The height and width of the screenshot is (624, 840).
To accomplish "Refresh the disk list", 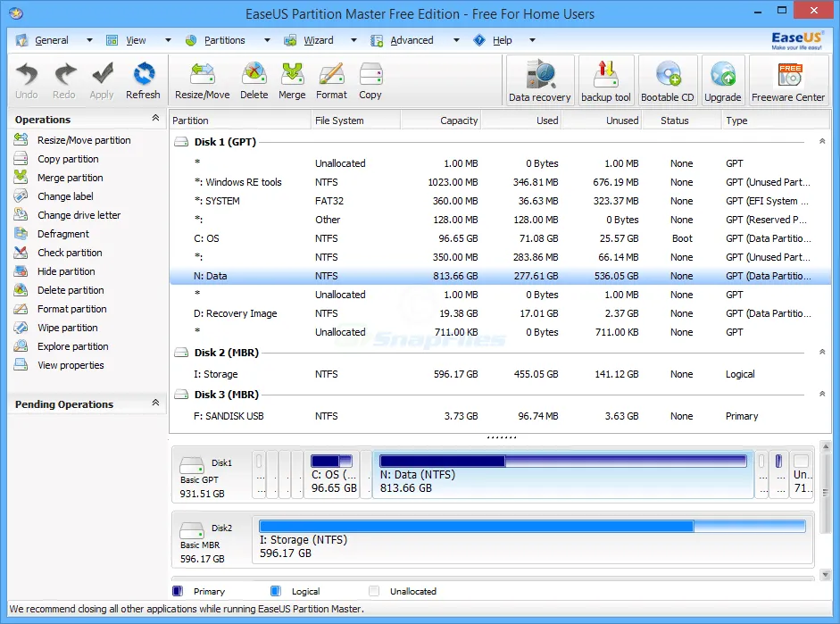I will [x=143, y=81].
